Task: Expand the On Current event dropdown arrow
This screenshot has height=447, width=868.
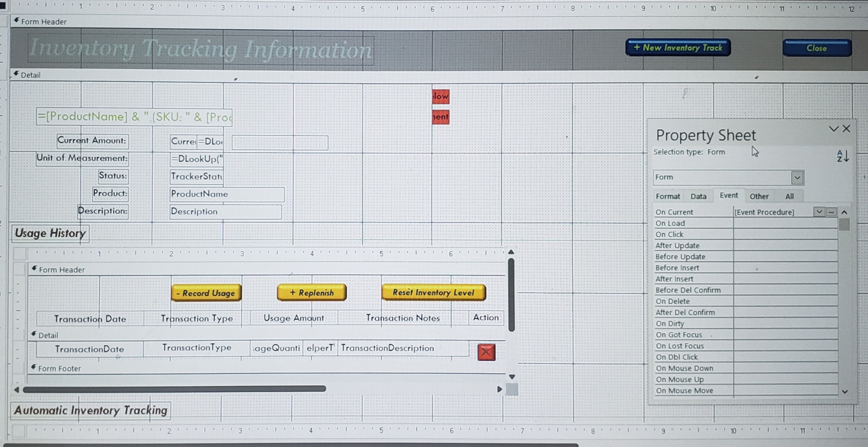Action: pyautogui.click(x=819, y=212)
